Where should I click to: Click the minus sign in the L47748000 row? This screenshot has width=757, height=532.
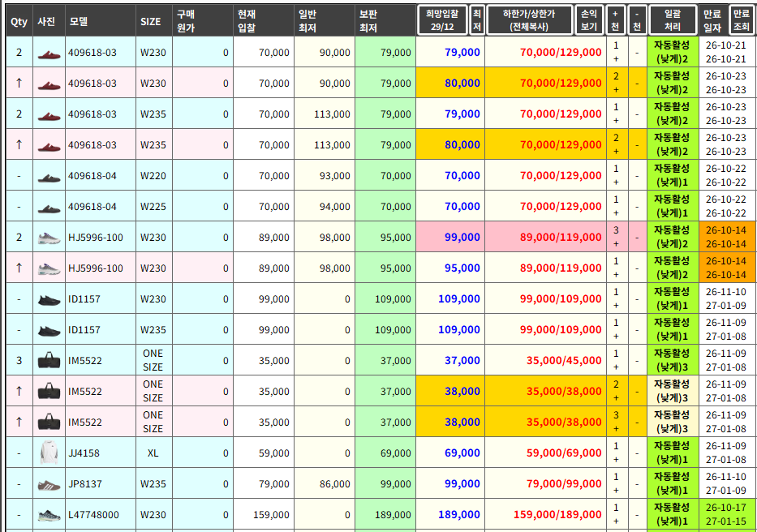click(x=637, y=515)
